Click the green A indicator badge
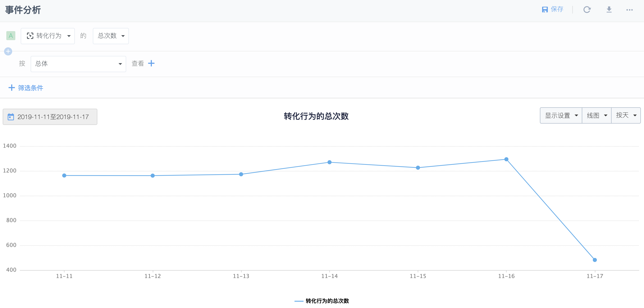The image size is (644, 308). pyautogui.click(x=11, y=36)
